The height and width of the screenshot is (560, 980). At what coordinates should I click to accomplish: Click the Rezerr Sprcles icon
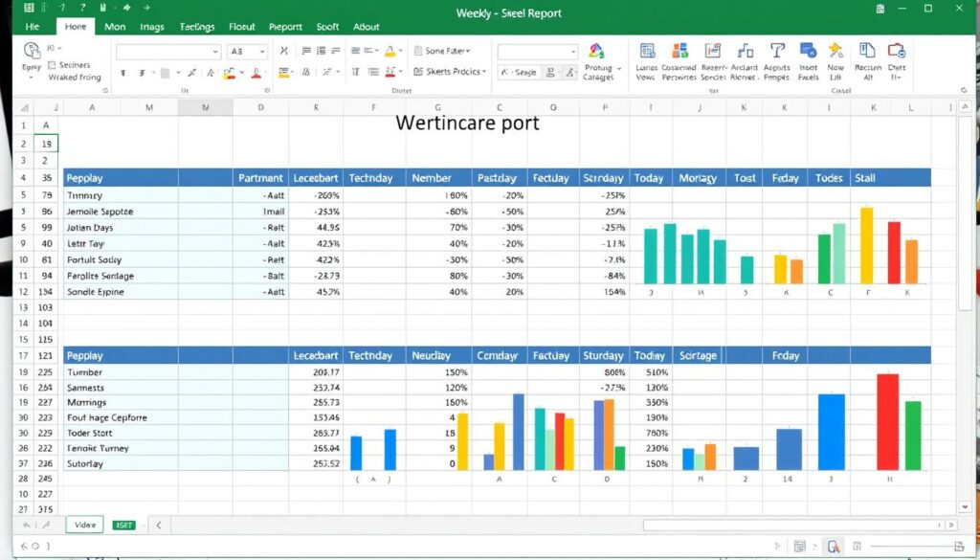(x=712, y=51)
